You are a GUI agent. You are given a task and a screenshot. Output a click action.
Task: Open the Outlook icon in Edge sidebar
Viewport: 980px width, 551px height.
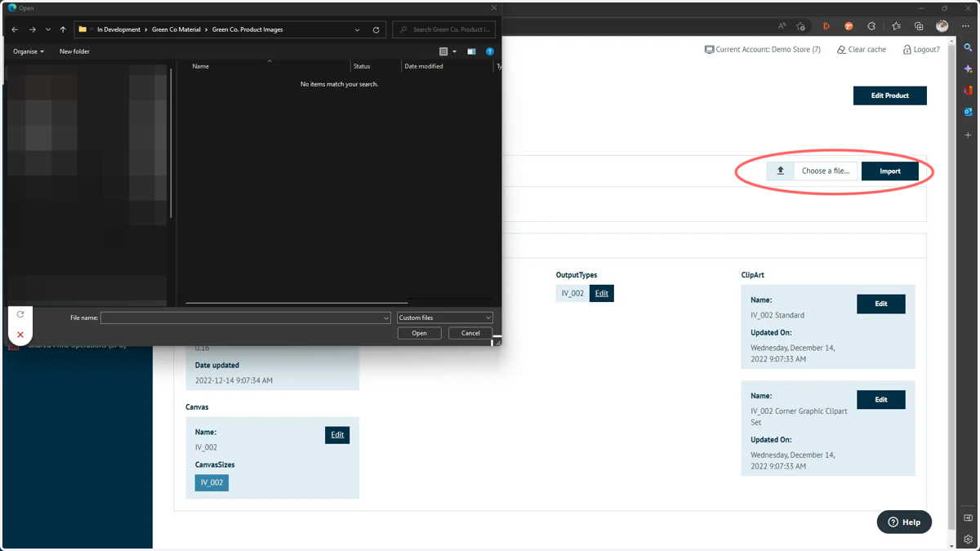(969, 112)
